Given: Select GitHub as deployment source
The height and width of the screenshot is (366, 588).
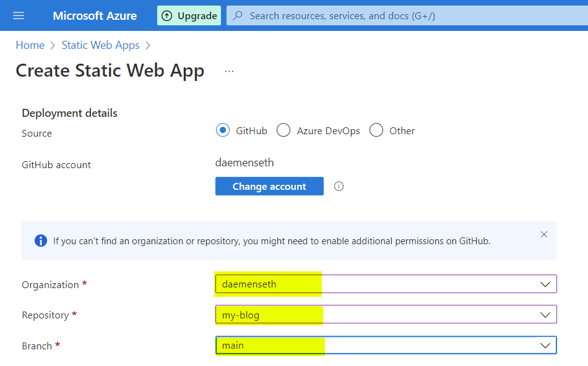Looking at the screenshot, I should point(223,130).
